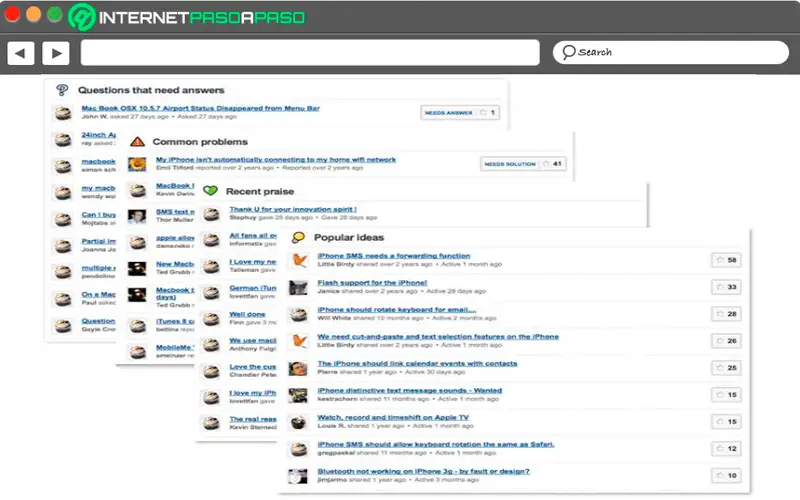Click the Questions that need answers heading
800x500 pixels.
[x=151, y=90]
